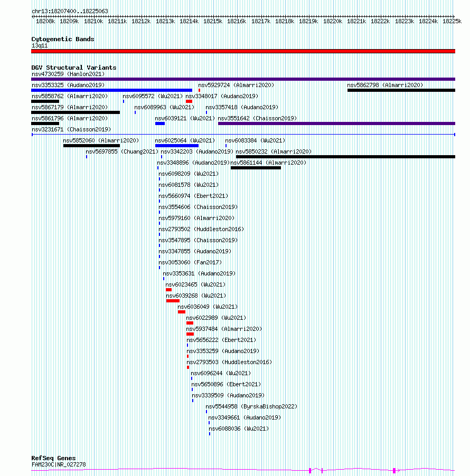Open nsv3347855 (Audano2019) variant
The width and height of the screenshot is (470, 476).
click(x=195, y=251)
